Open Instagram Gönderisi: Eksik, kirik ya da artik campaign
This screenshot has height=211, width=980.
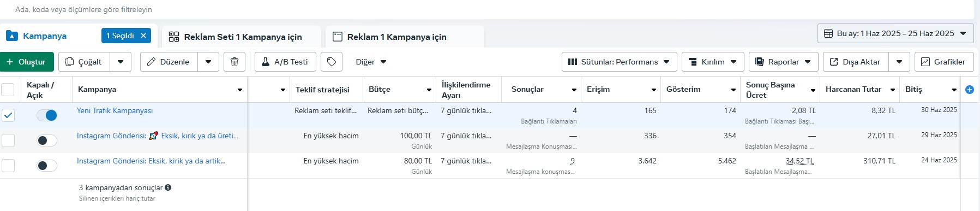pyautogui.click(x=151, y=161)
